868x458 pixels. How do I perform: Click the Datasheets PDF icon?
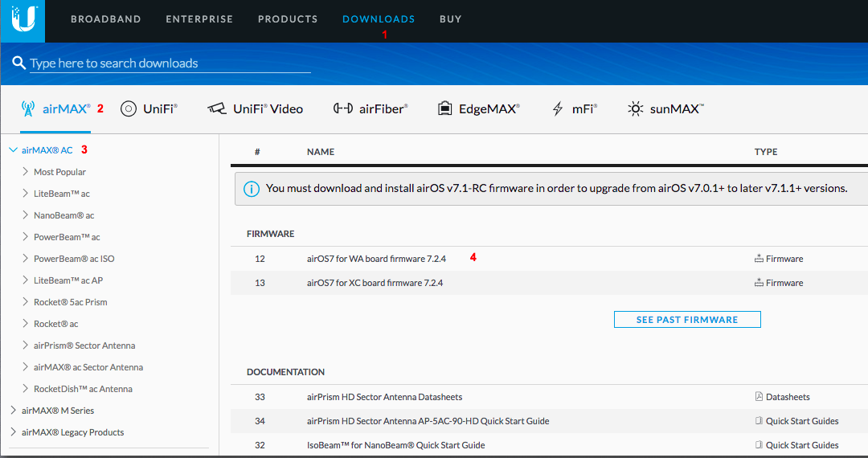point(759,397)
